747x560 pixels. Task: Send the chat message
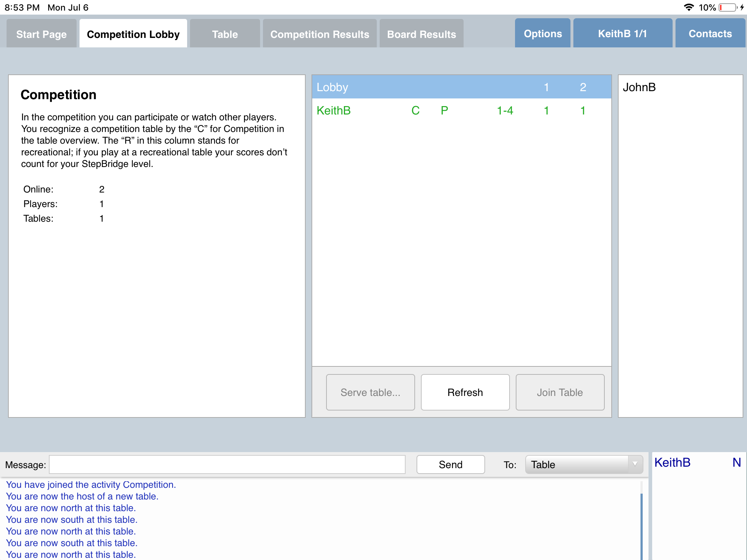(x=450, y=464)
